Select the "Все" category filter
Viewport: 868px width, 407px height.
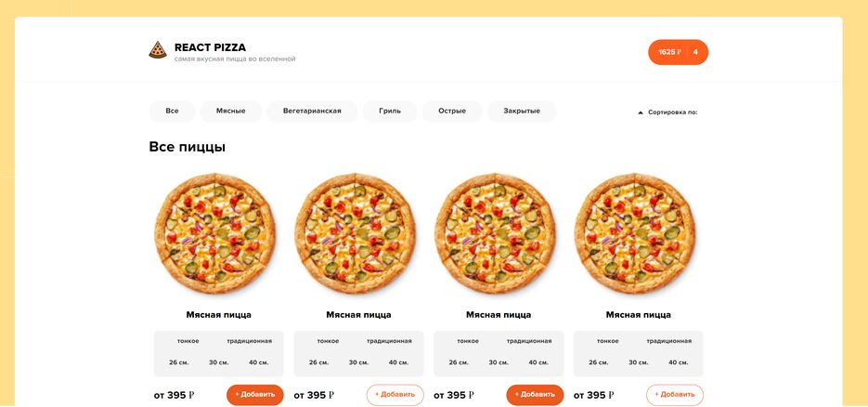pyautogui.click(x=172, y=112)
